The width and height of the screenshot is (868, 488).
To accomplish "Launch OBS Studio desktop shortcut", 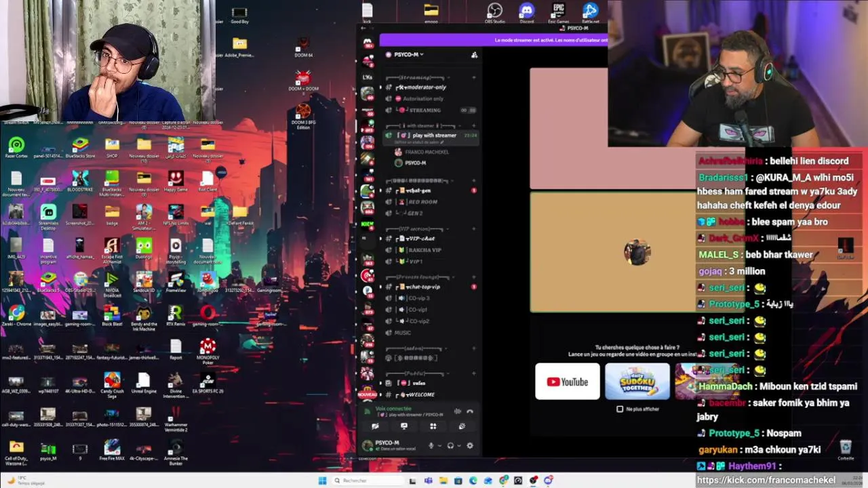I will [494, 14].
